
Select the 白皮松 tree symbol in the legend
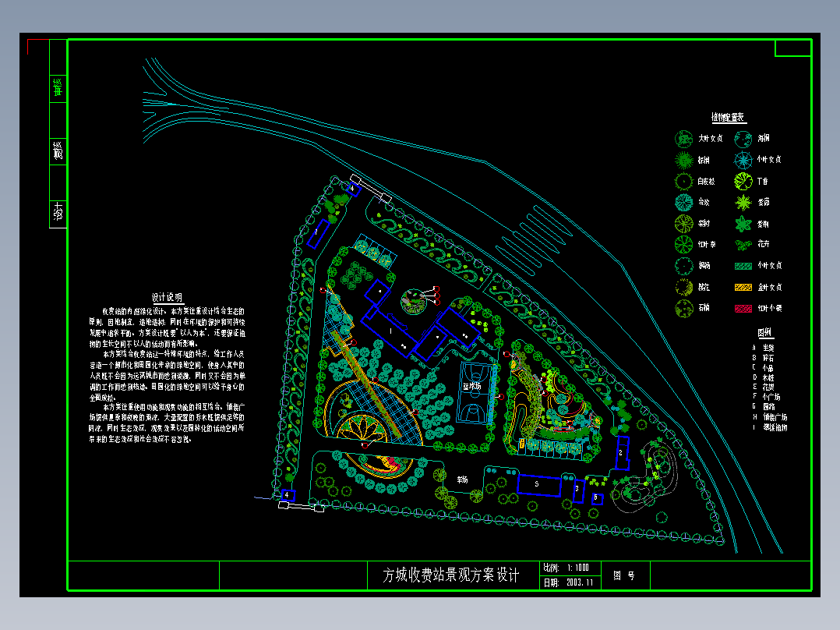click(683, 182)
